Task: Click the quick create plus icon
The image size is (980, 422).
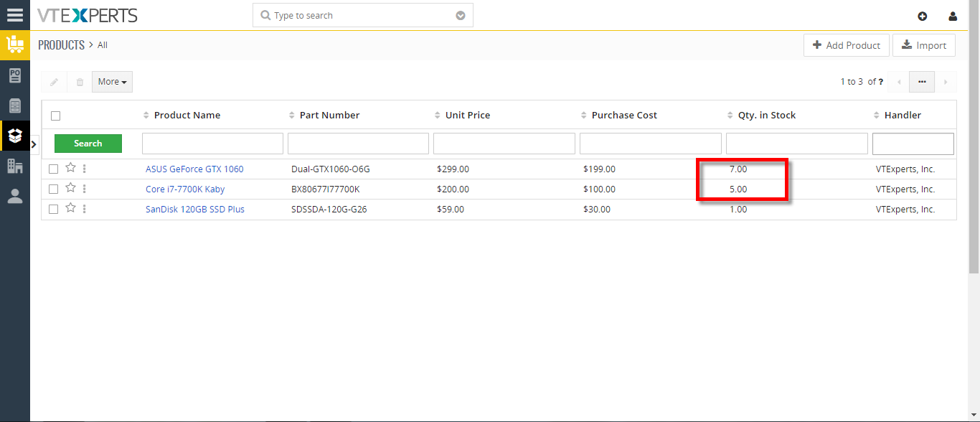Action: [923, 16]
